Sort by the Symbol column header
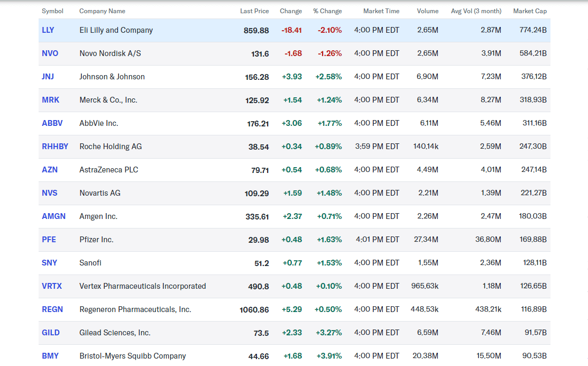Screen dimensions: 588x366 click(52, 11)
